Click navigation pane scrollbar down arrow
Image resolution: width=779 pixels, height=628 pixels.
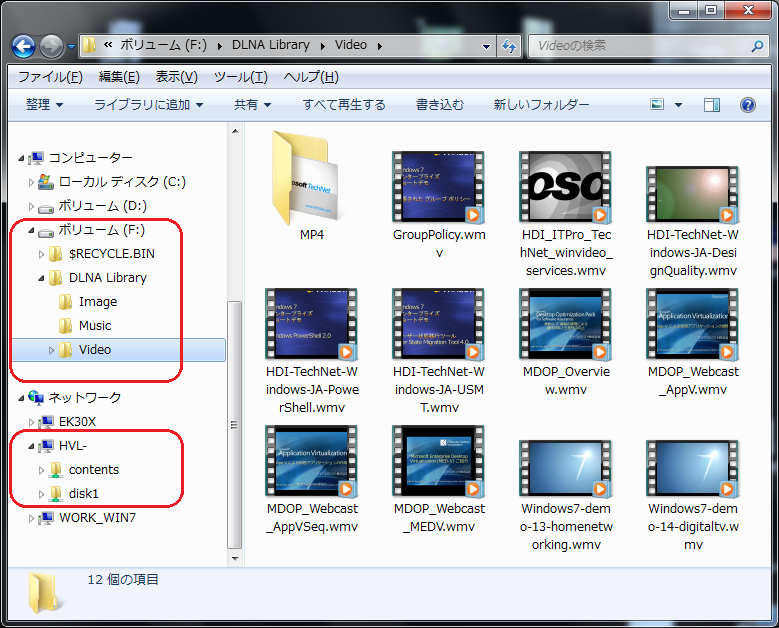(235, 558)
